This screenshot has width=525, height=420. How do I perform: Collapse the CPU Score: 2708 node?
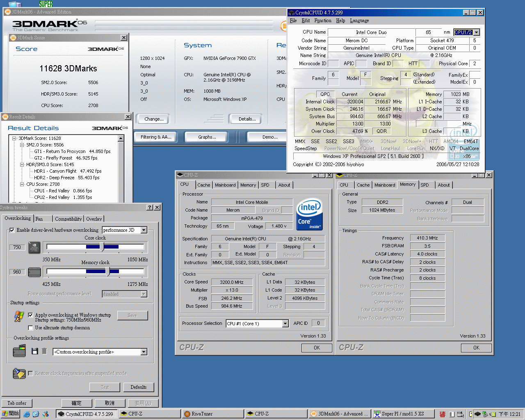pos(22,185)
